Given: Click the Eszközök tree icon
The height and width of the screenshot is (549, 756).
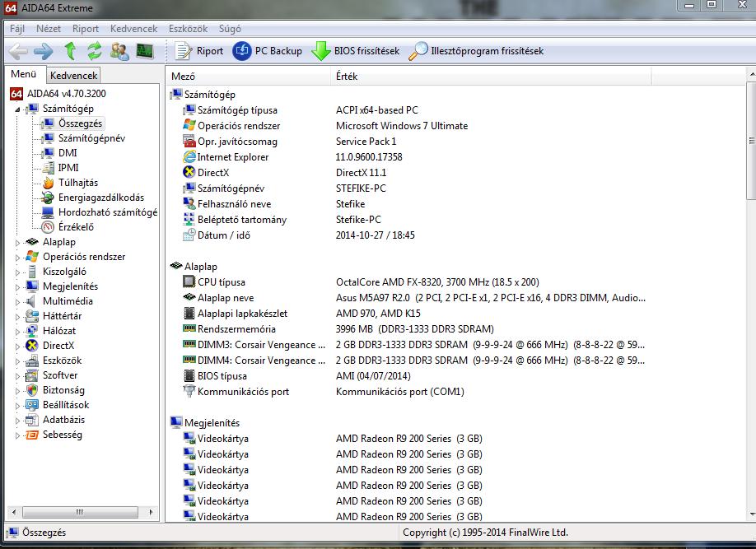Looking at the screenshot, I should 32,361.
